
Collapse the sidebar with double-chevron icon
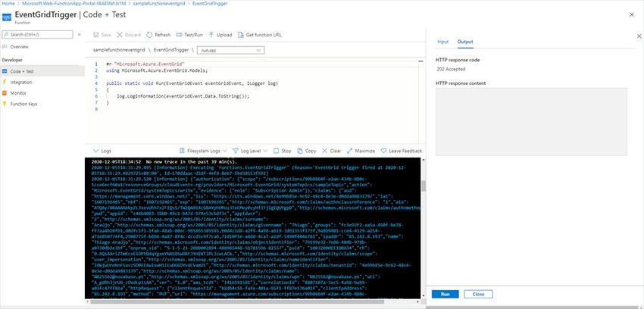(x=80, y=35)
